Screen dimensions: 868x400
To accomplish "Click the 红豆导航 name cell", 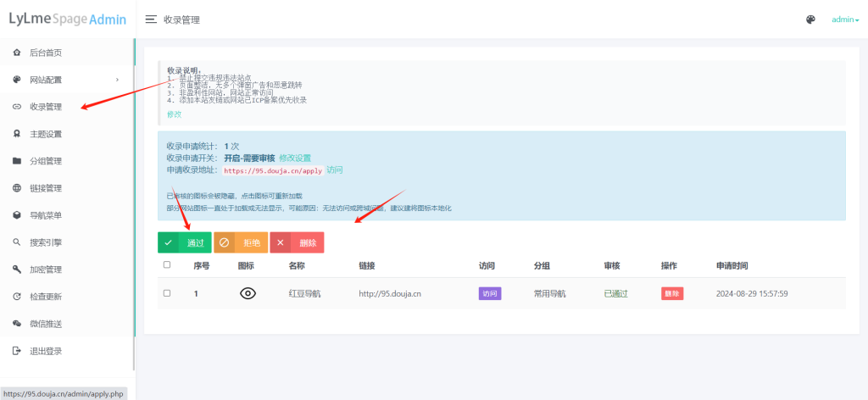I will [304, 294].
